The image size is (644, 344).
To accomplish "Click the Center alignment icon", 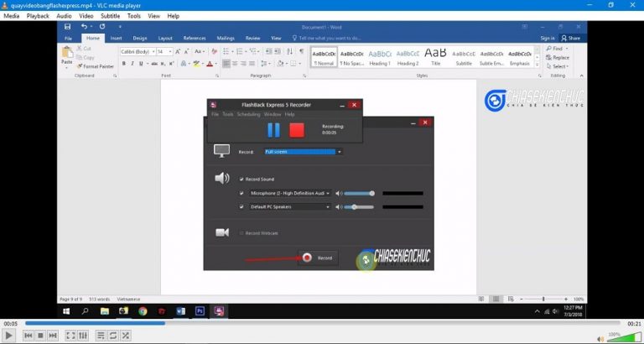I will [x=235, y=64].
